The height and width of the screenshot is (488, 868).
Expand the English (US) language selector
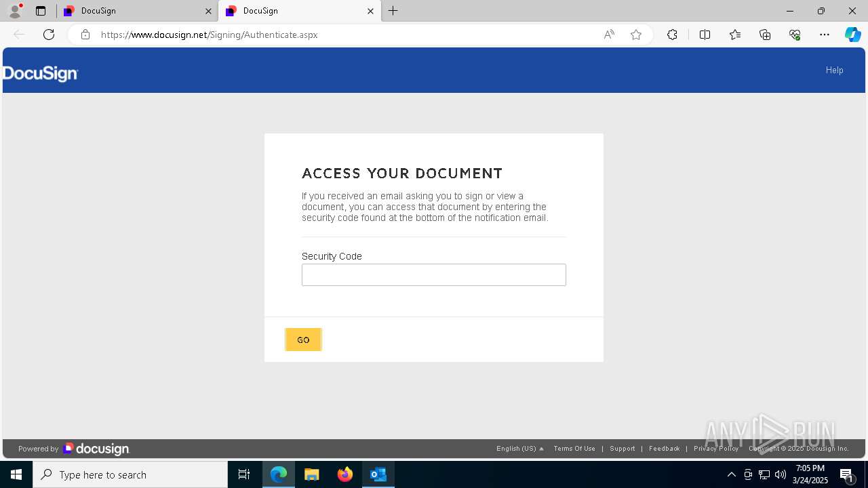520,449
